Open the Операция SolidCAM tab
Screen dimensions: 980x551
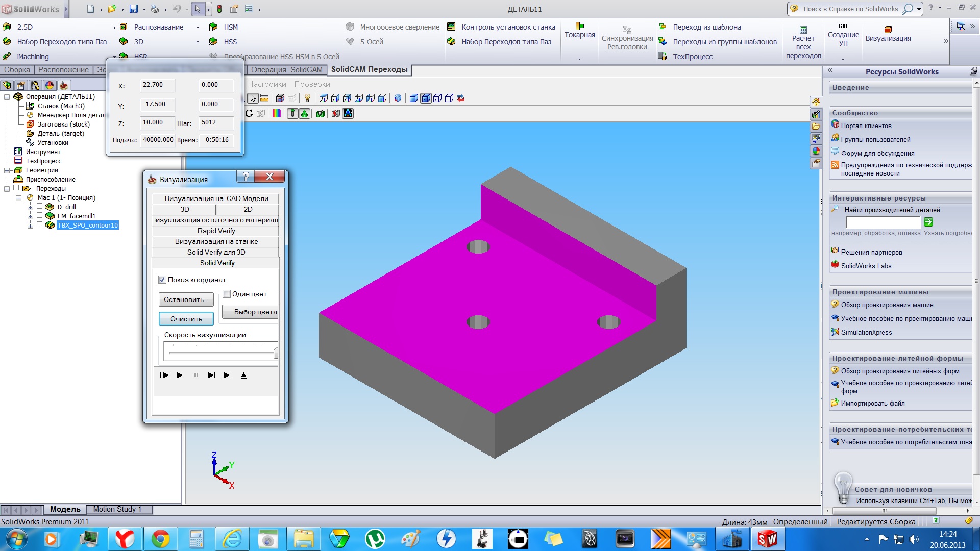click(286, 70)
